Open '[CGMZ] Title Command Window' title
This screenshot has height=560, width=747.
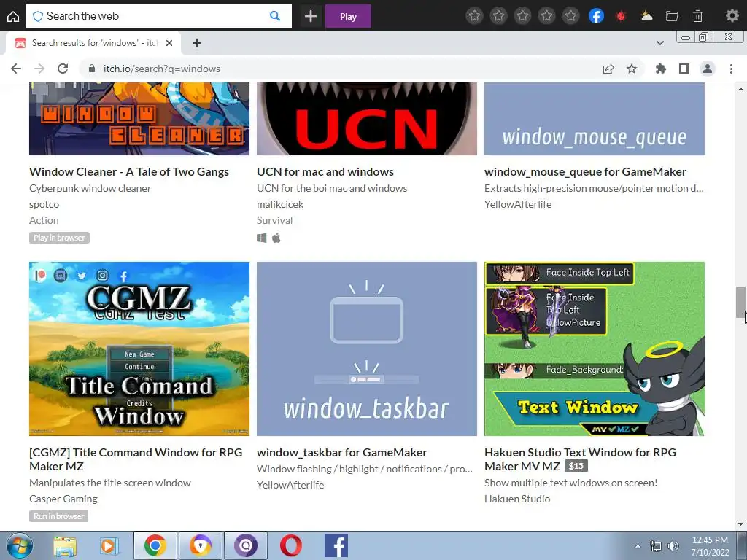pos(136,459)
